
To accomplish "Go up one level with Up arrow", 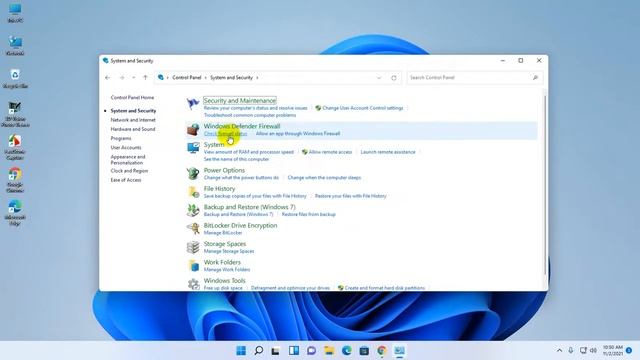I will [x=145, y=78].
